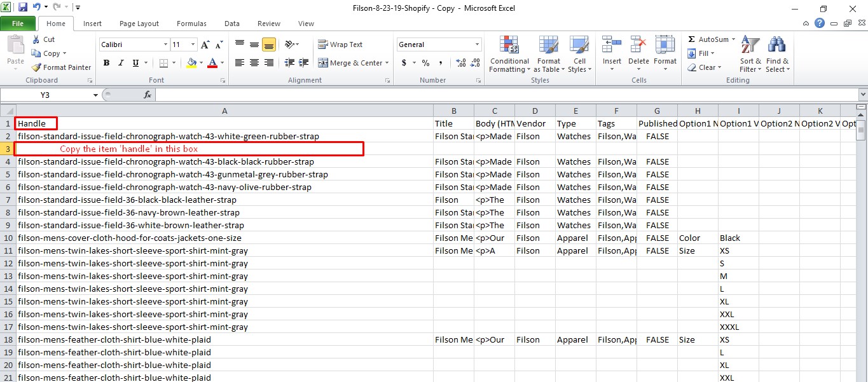Click Wrap Text button
The height and width of the screenshot is (382, 868).
click(x=340, y=44)
